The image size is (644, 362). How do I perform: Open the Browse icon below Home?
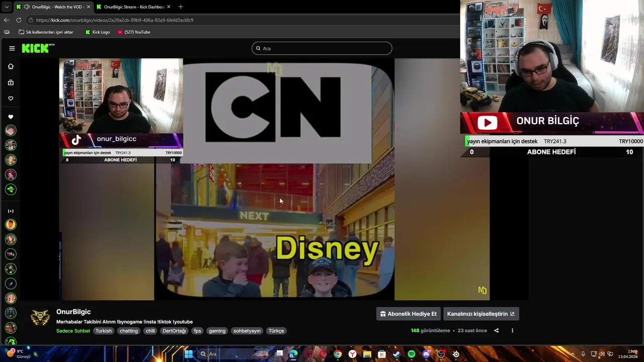11,82
